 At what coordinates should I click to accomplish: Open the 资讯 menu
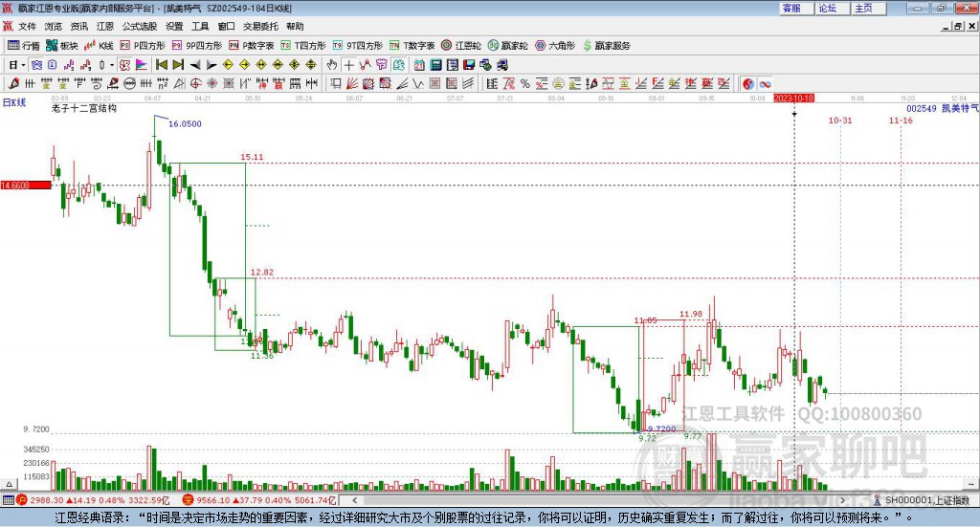tap(78, 26)
